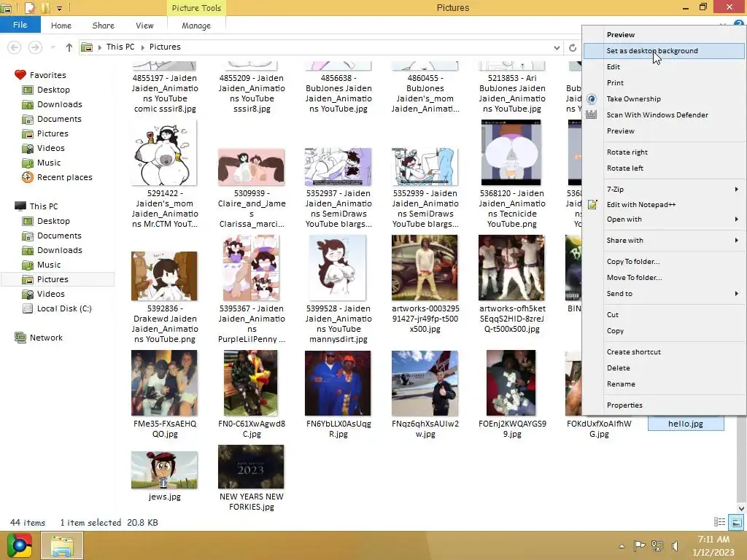Viewport: 747px width, 560px height.
Task: Open Music under Favorites
Action: [x=49, y=163]
